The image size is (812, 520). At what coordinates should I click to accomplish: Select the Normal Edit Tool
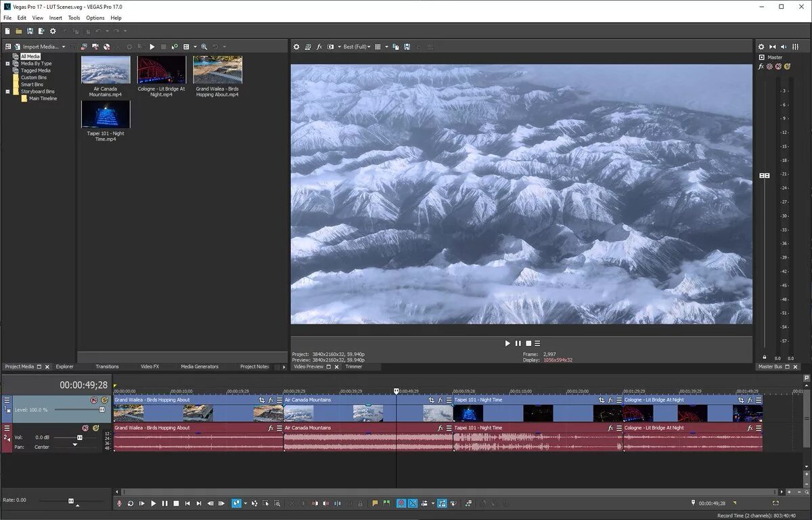pyautogui.click(x=236, y=504)
